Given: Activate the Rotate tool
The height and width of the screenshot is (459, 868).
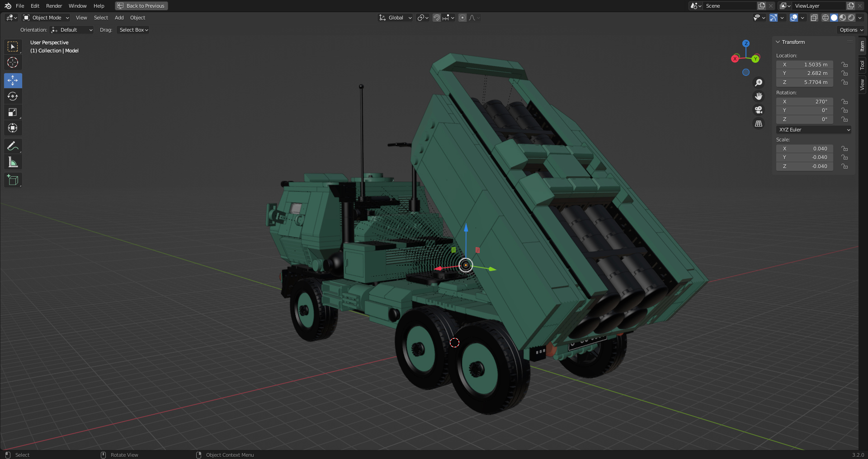Looking at the screenshot, I should pos(13,96).
